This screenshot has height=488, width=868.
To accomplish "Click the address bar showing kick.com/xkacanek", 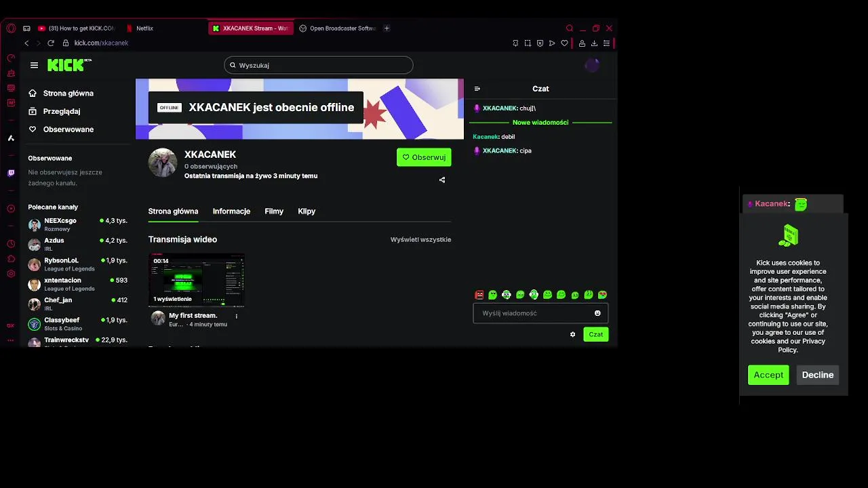I will point(101,43).
